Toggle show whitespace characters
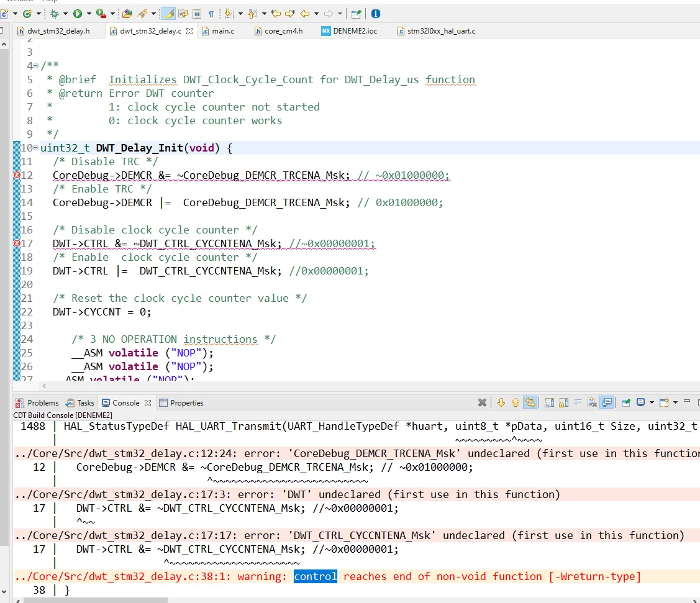 pyautogui.click(x=211, y=14)
